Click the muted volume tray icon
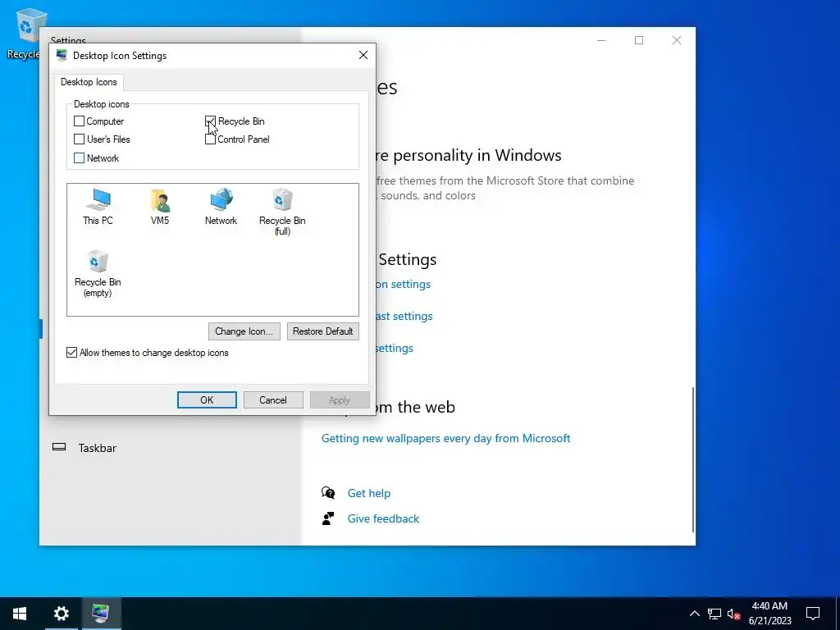This screenshot has height=630, width=840. [x=733, y=614]
